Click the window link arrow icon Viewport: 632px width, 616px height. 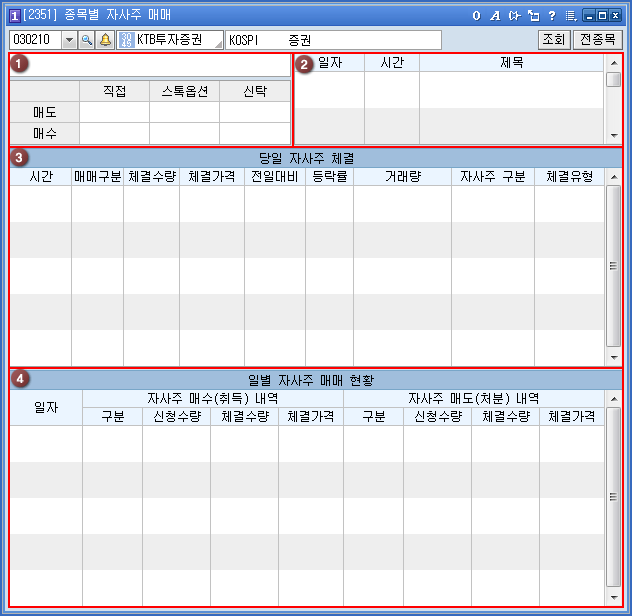coord(513,15)
